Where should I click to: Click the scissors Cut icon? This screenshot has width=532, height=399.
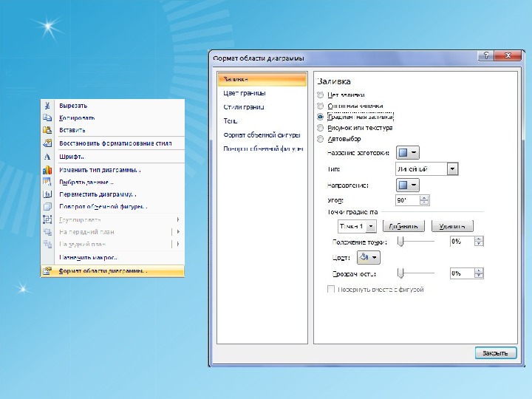[47, 106]
